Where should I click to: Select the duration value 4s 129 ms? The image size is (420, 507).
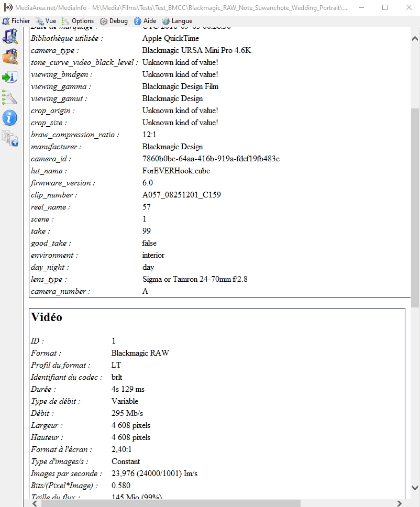tap(128, 389)
